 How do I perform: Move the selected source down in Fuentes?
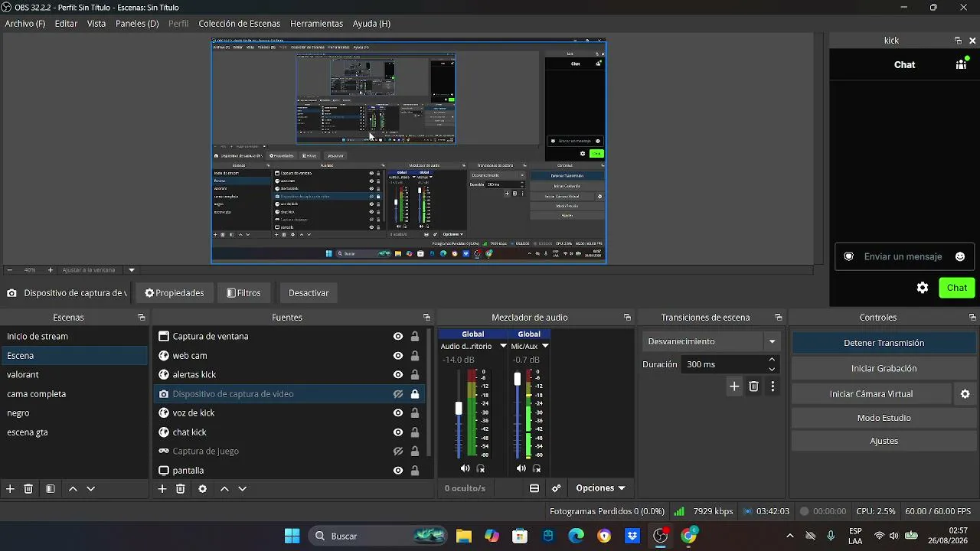click(x=242, y=488)
